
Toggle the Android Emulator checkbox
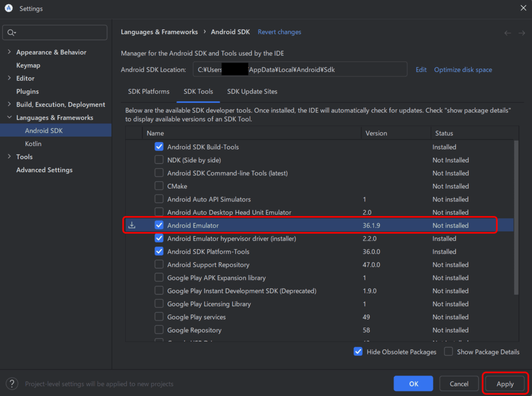point(159,225)
